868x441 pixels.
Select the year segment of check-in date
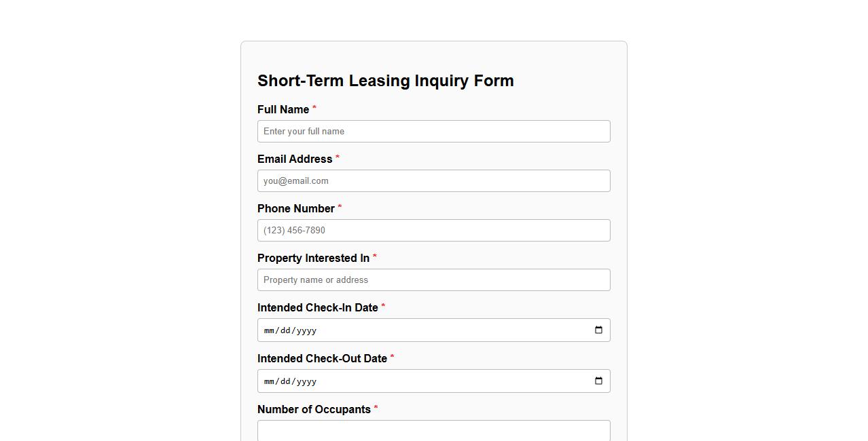pyautogui.click(x=307, y=330)
